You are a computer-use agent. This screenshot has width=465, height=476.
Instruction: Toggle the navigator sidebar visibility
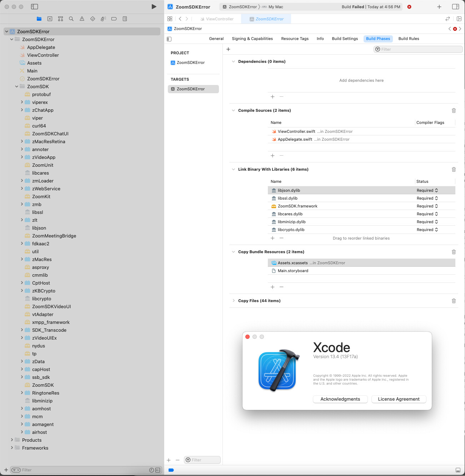click(x=35, y=7)
